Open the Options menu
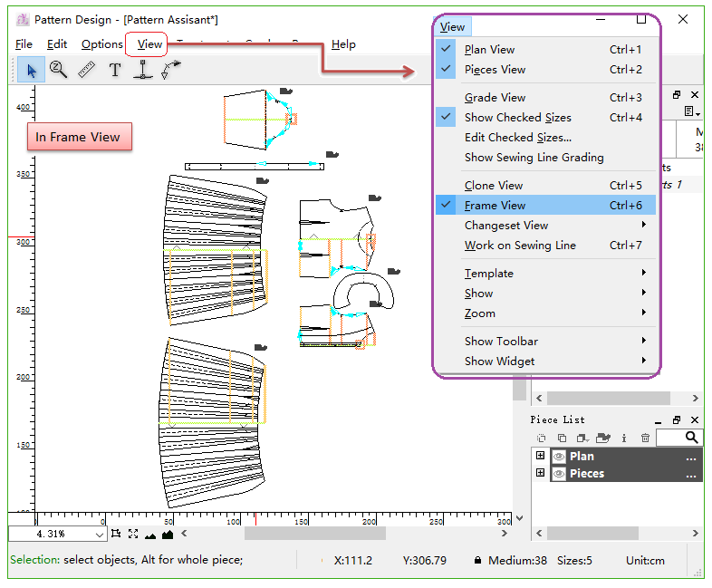 click(x=101, y=44)
